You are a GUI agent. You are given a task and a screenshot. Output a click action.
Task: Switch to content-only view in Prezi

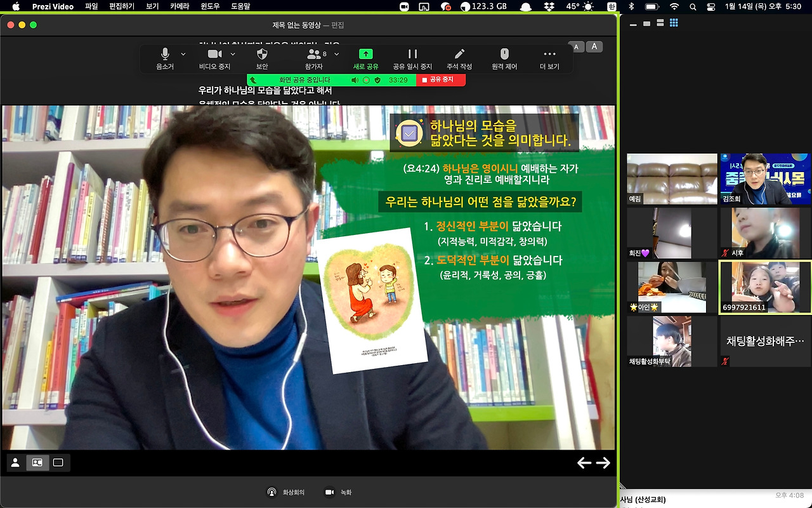coord(58,463)
